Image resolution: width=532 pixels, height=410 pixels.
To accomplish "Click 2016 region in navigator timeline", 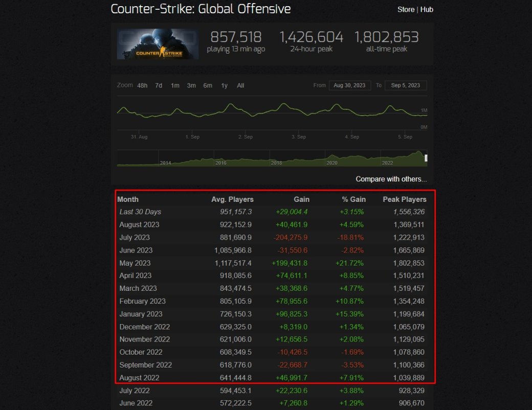I will click(221, 163).
